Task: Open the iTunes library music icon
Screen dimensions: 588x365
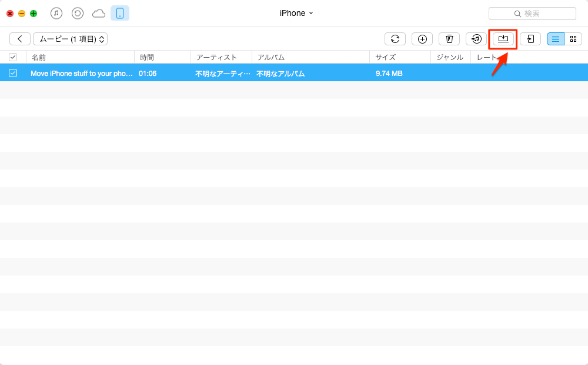Action: pyautogui.click(x=56, y=14)
